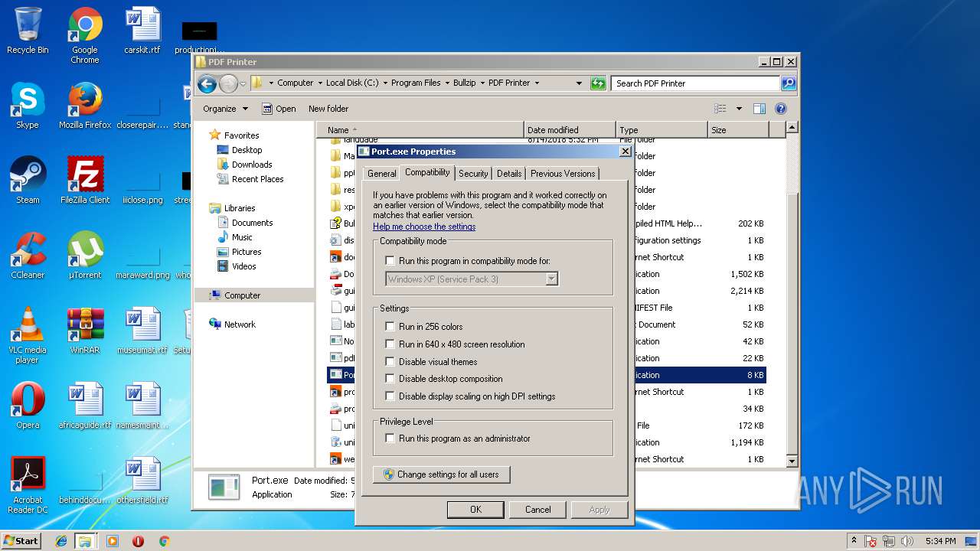Check Run in 256 colors
Screen dimensions: 980x551
pos(390,327)
